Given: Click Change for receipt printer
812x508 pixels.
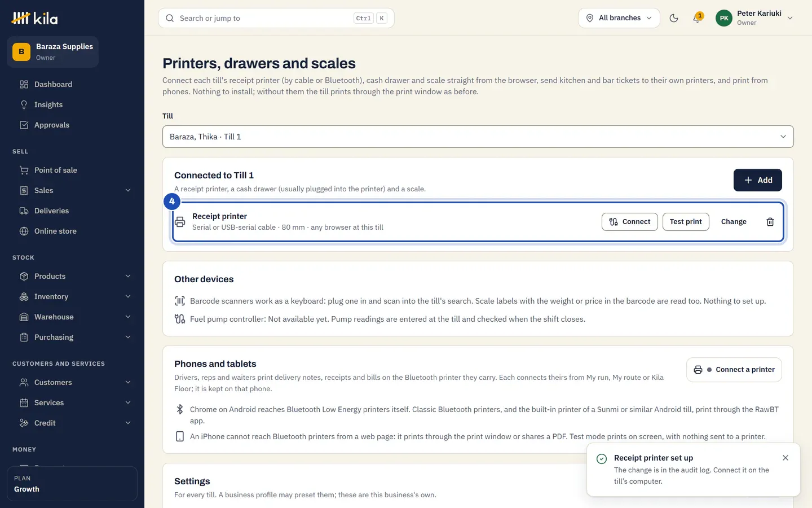Looking at the screenshot, I should (x=734, y=222).
